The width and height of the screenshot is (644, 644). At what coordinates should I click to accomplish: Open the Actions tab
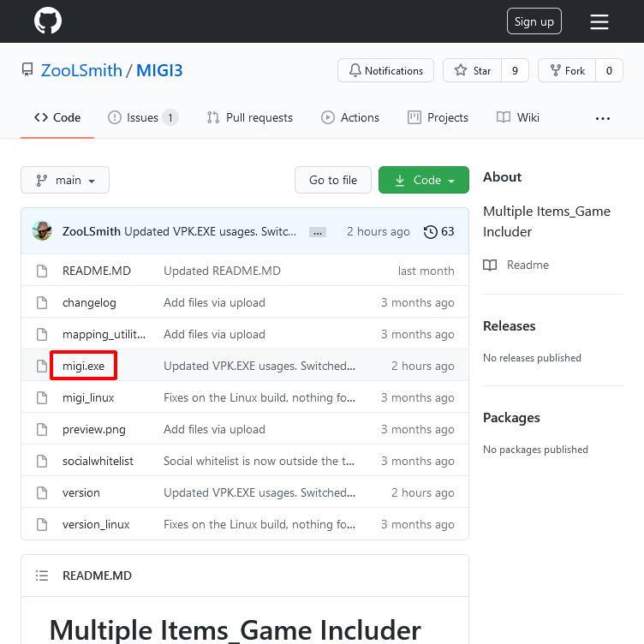coord(350,117)
